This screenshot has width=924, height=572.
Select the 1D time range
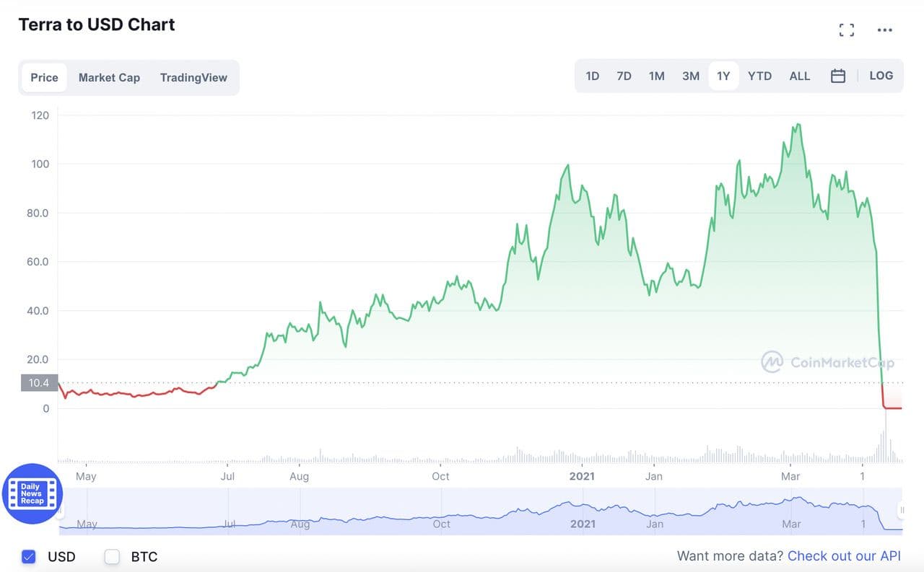592,76
